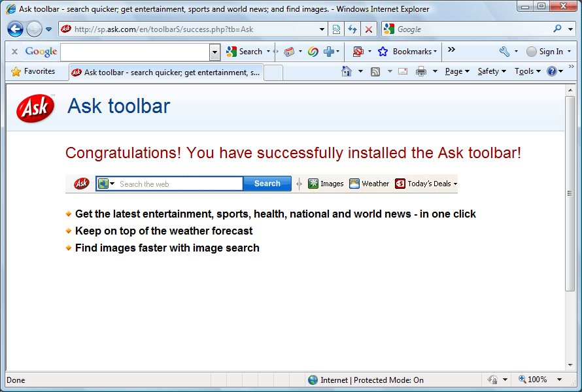Image resolution: width=582 pixels, height=392 pixels.
Task: Click the small Ask logo in toolbar preview
Action: [x=81, y=183]
